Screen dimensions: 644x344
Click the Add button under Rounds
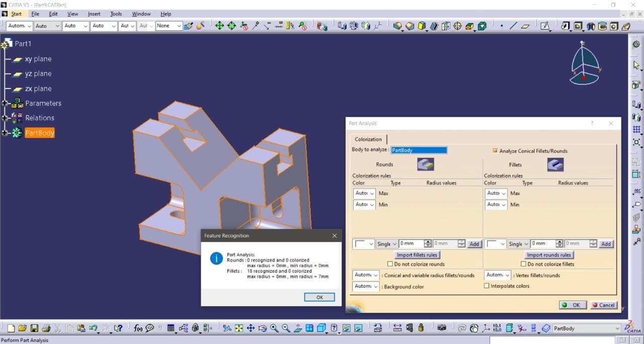point(474,244)
